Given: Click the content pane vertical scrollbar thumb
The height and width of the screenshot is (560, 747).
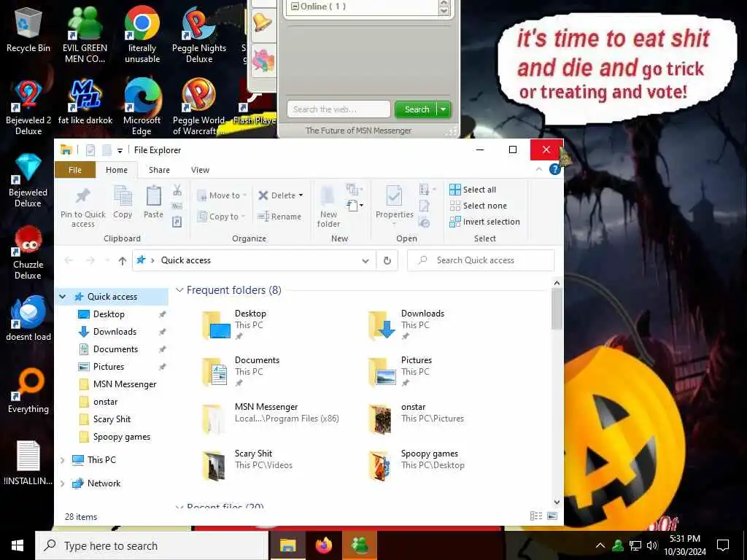Looking at the screenshot, I should point(557,308).
